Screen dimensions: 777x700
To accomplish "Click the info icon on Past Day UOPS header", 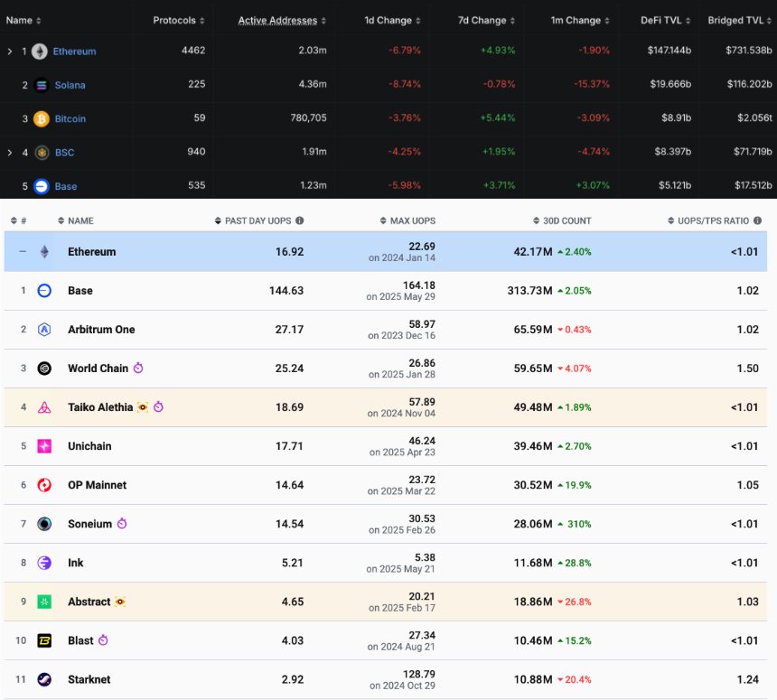I will coord(299,220).
